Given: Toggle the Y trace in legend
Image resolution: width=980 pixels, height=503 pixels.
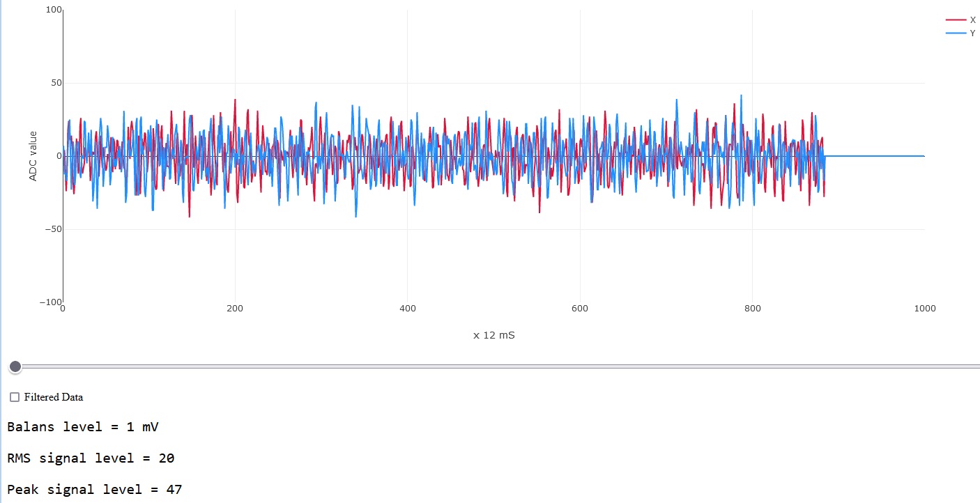Looking at the screenshot, I should [x=960, y=33].
